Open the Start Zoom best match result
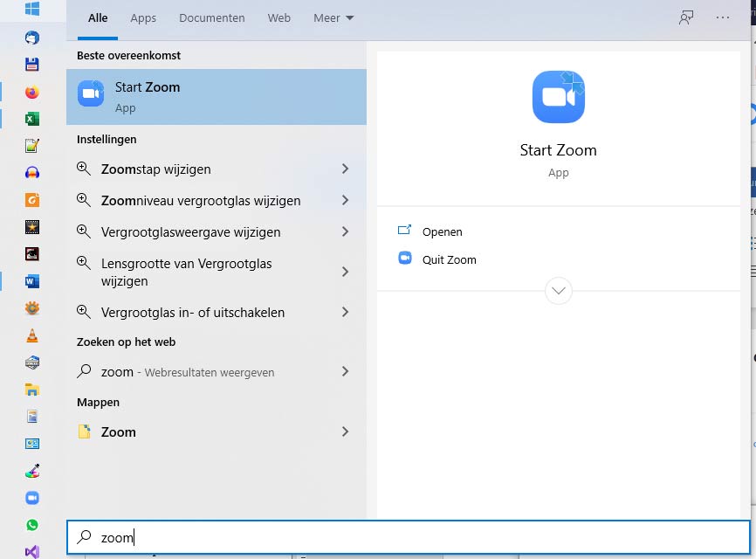Screen dimensions: 756x559 [x=216, y=97]
